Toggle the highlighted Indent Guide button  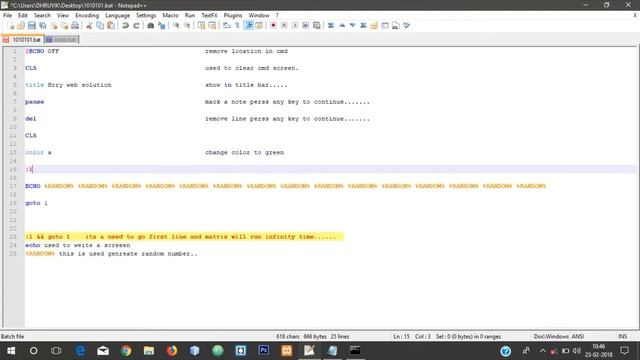[248, 26]
